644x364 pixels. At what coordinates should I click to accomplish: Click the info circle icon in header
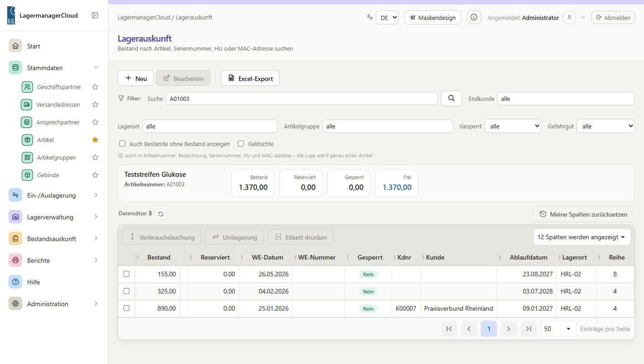tap(474, 18)
